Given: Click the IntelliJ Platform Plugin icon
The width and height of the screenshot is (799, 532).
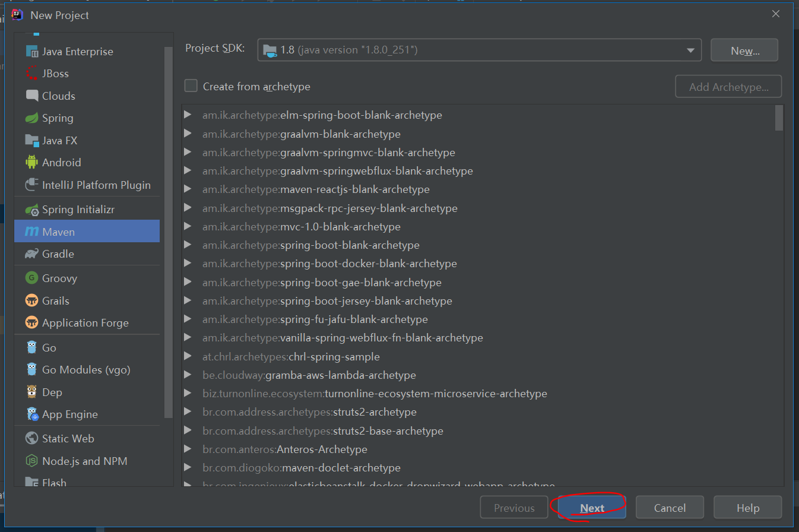Looking at the screenshot, I should tap(32, 185).
